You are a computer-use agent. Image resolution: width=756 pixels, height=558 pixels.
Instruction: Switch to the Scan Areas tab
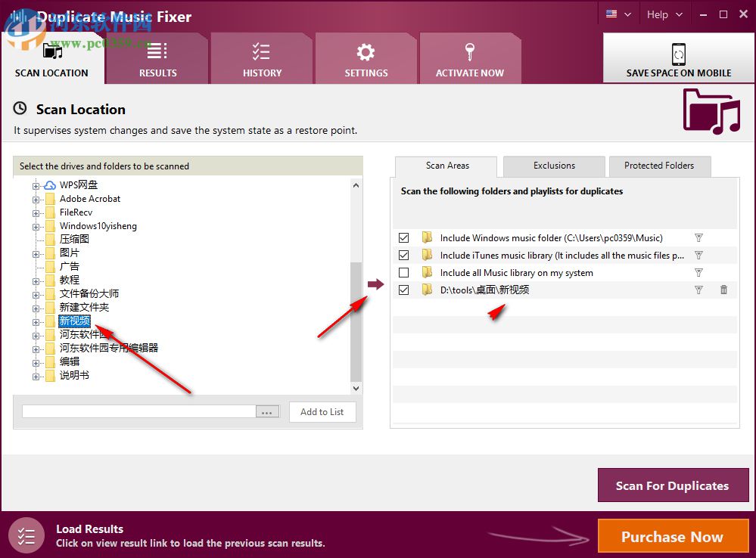pyautogui.click(x=446, y=166)
